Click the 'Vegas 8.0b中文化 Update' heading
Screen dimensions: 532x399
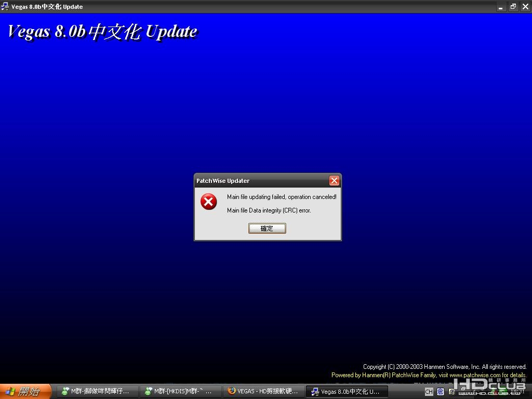pos(102,32)
